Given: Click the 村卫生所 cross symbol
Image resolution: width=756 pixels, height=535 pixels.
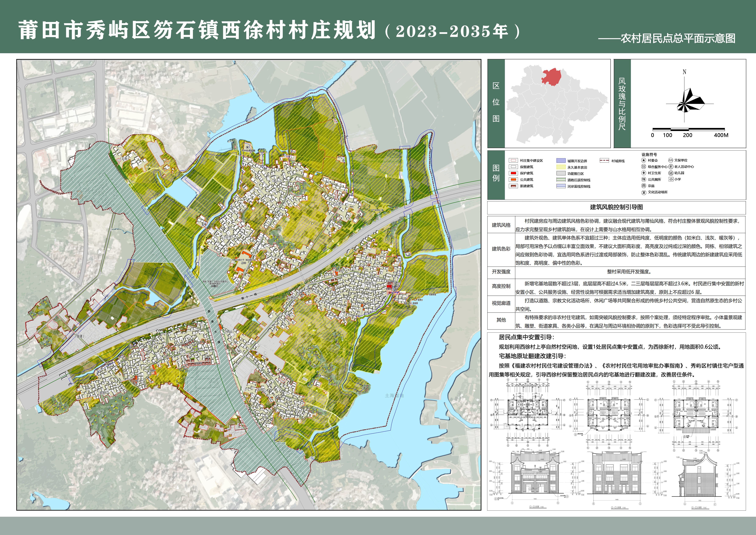Looking at the screenshot, I should coord(644,173).
